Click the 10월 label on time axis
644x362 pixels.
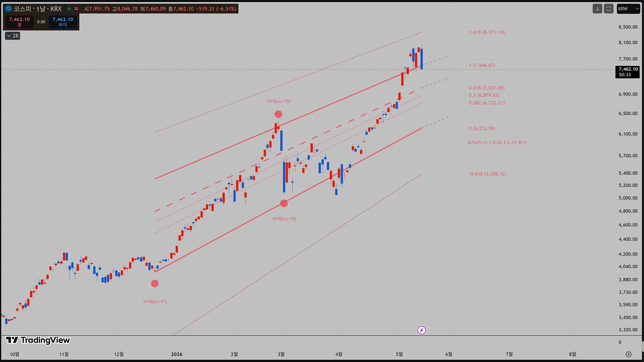click(14, 354)
